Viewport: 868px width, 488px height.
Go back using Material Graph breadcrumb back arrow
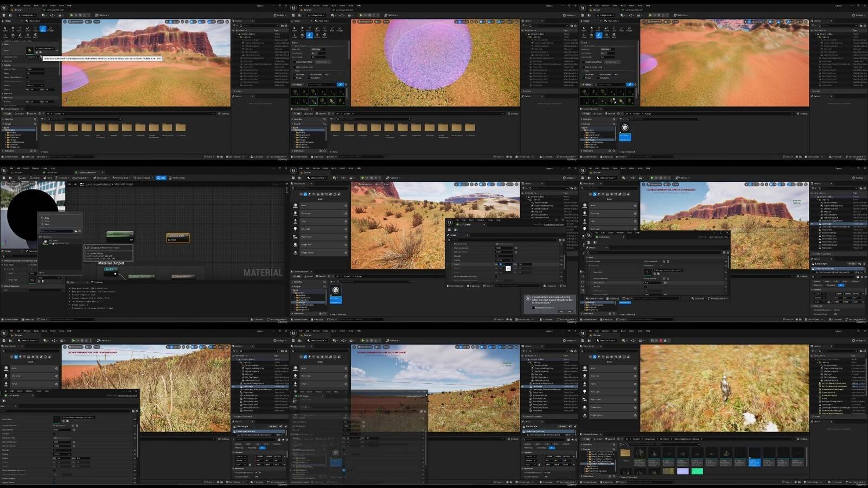(x=69, y=184)
